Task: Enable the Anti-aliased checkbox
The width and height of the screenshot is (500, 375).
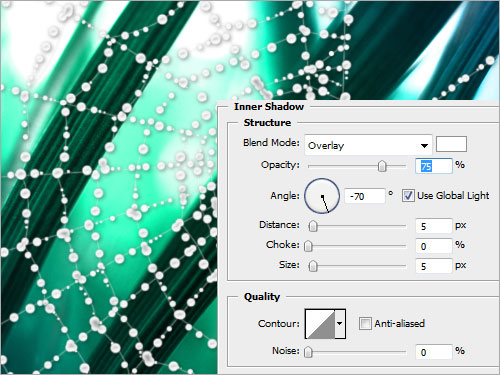Action: [365, 323]
